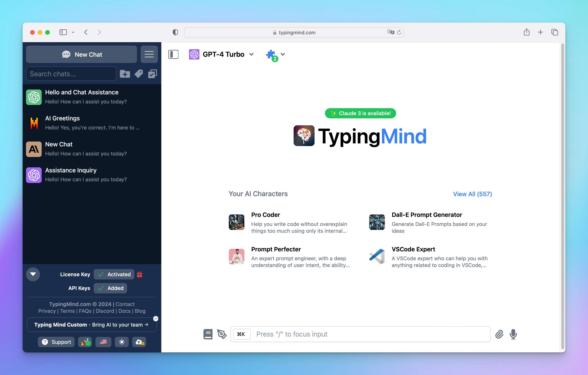Open the prompt library book icon
This screenshot has width=588, height=375.
coord(208,334)
